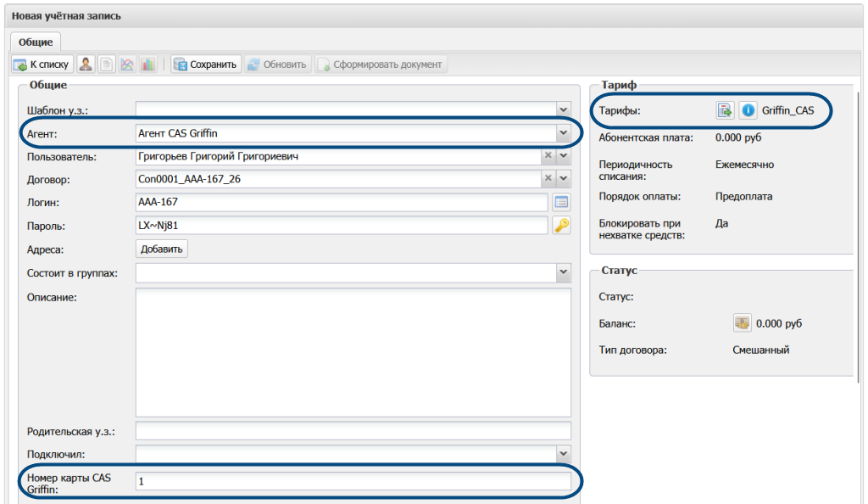Open the line graph icon in toolbar

pos(127,64)
